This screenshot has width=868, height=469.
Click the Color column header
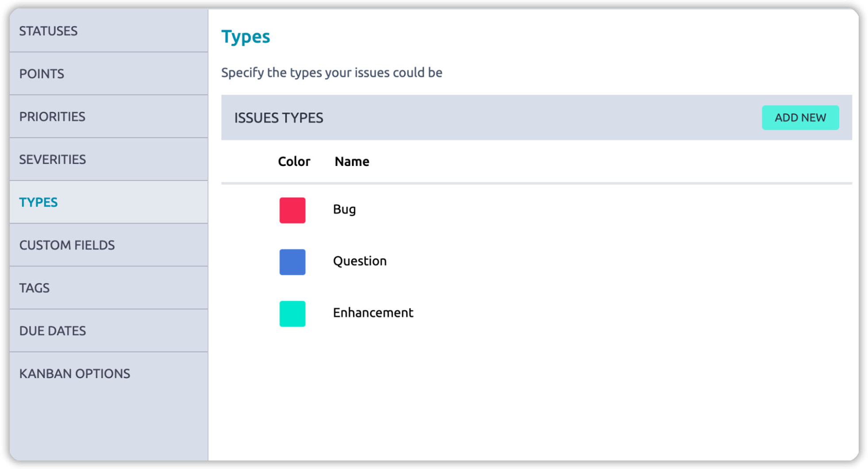(x=294, y=161)
